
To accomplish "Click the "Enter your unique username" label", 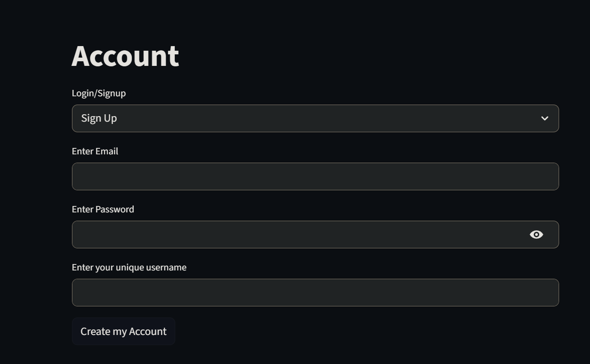I will click(129, 267).
